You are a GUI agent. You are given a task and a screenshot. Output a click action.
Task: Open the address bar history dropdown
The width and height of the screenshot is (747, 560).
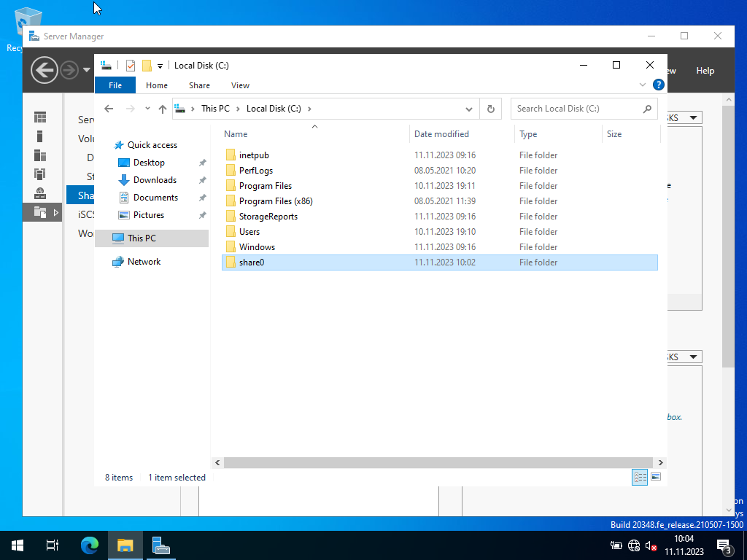(470, 109)
